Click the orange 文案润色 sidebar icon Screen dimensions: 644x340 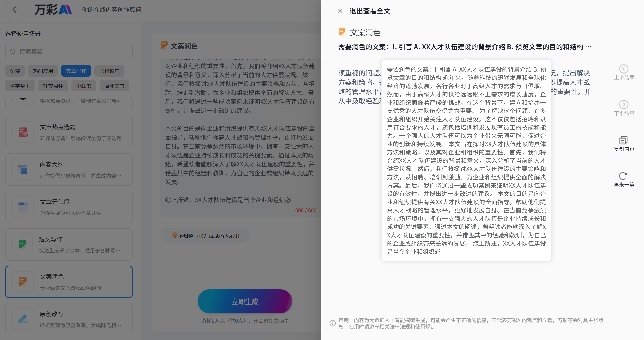[23, 282]
